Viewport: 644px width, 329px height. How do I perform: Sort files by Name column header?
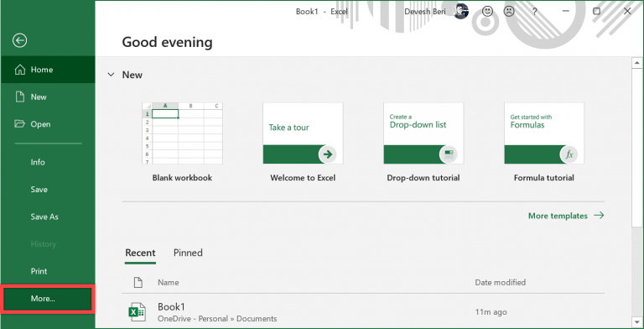tap(169, 283)
